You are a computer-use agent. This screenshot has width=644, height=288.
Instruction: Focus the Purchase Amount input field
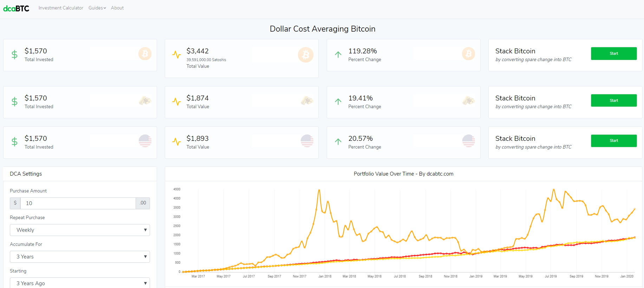(x=78, y=203)
